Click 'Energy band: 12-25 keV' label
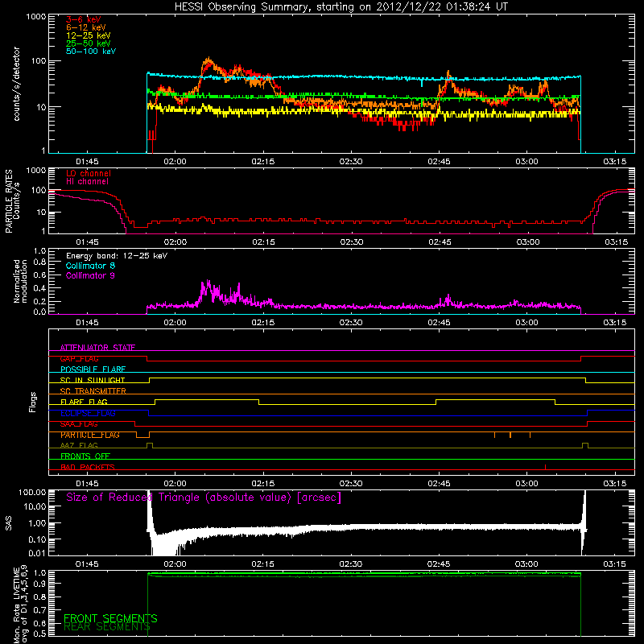Viewport: 644px width, 644px height. click(x=117, y=256)
